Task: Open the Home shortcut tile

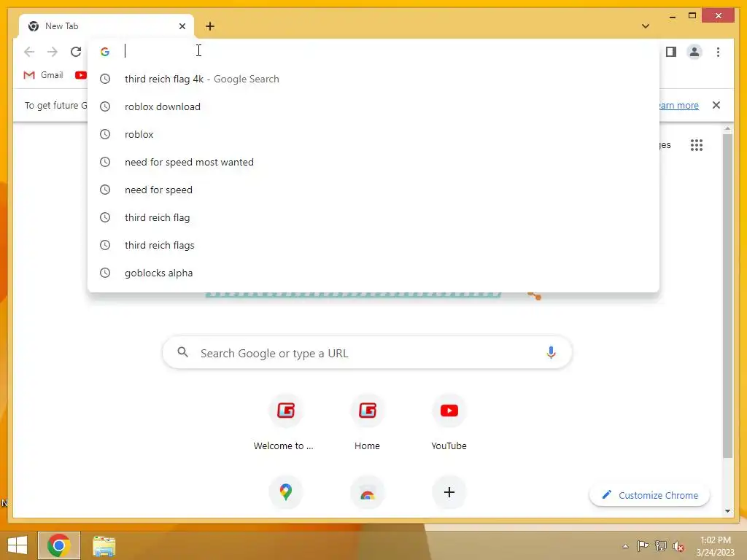Action: click(x=368, y=423)
